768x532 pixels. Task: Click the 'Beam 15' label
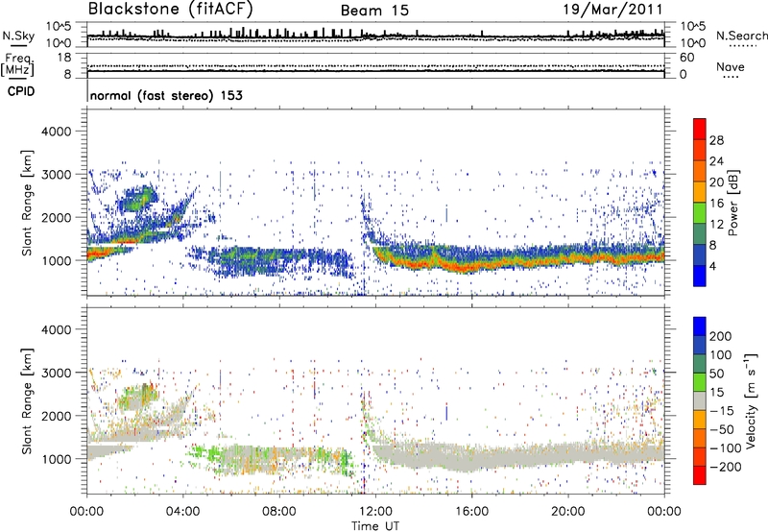pos(374,11)
